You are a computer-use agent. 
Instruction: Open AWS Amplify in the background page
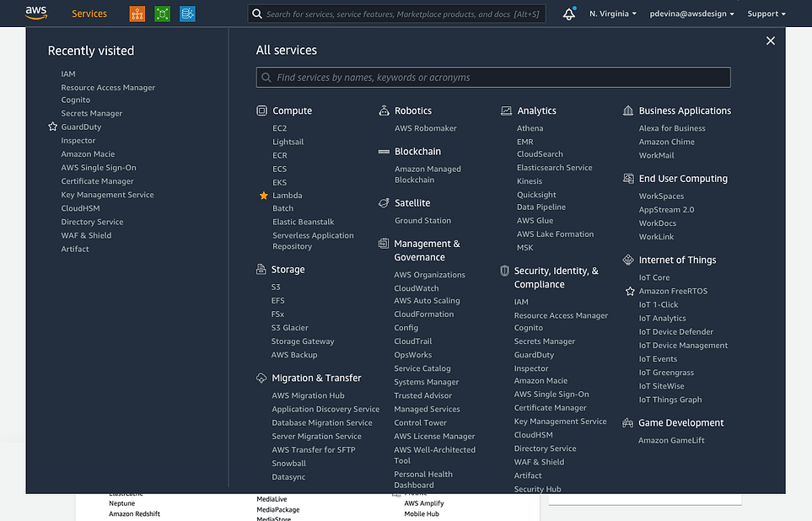423,503
